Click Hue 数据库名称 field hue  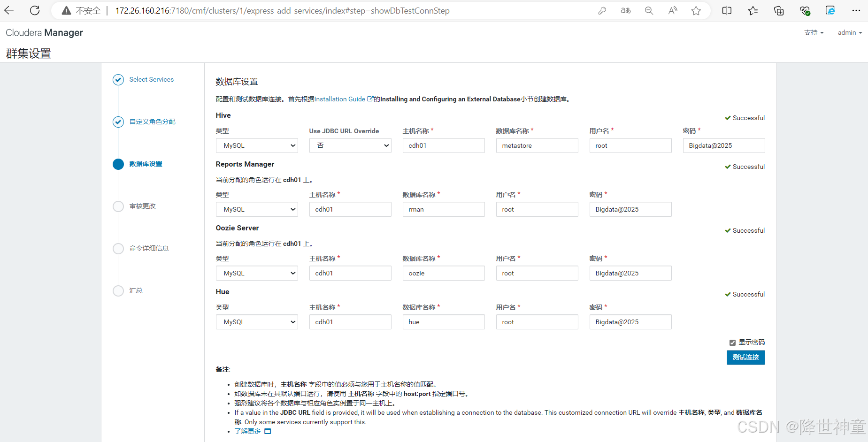pyautogui.click(x=444, y=322)
